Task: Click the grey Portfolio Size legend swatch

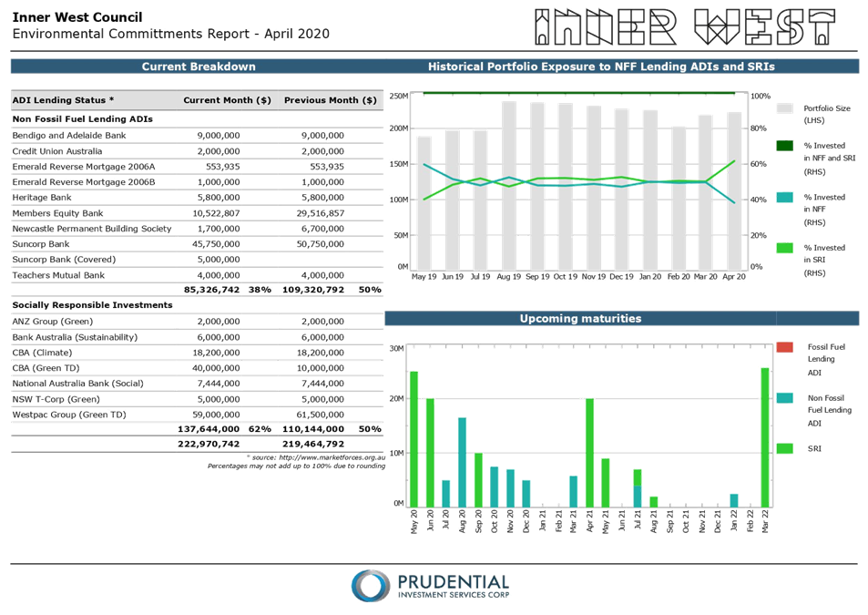Action: click(x=784, y=108)
